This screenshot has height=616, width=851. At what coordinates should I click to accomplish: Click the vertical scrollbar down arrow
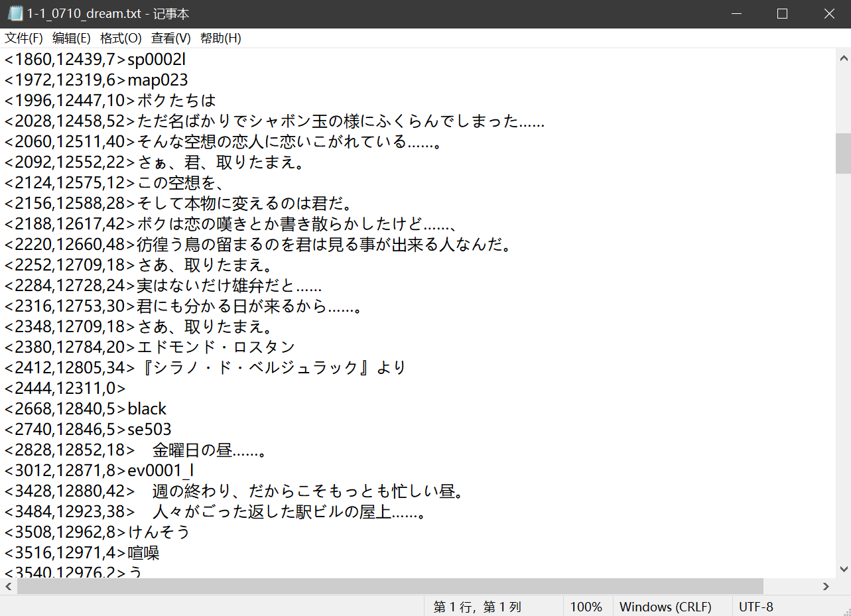point(843,569)
